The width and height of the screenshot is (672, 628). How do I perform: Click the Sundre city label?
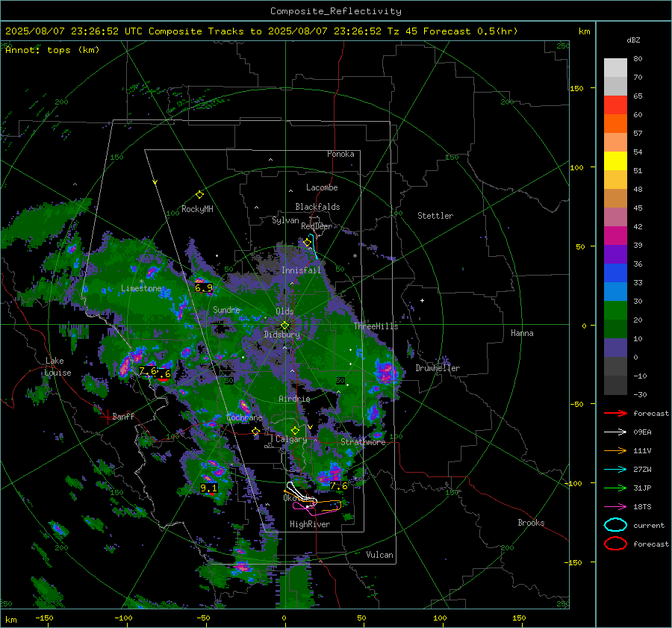click(226, 310)
